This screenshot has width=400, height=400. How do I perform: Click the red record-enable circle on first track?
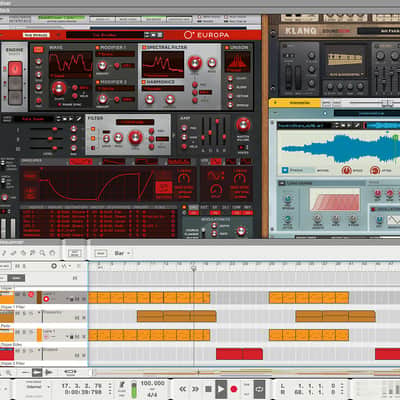pyautogui.click(x=46, y=299)
